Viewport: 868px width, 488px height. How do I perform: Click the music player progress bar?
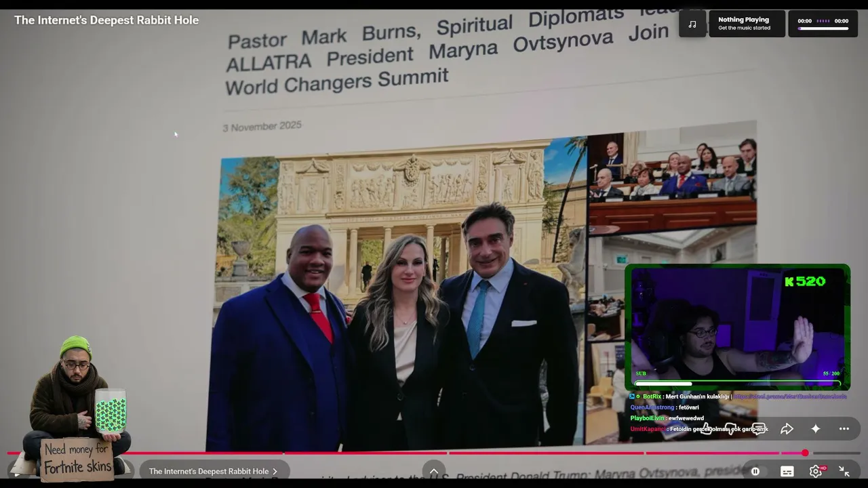pos(823,28)
